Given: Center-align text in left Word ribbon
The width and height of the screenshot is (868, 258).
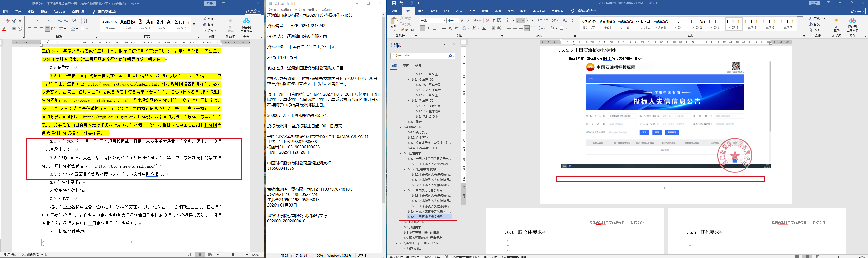Looking at the screenshot, I should pyautogui.click(x=35, y=29).
